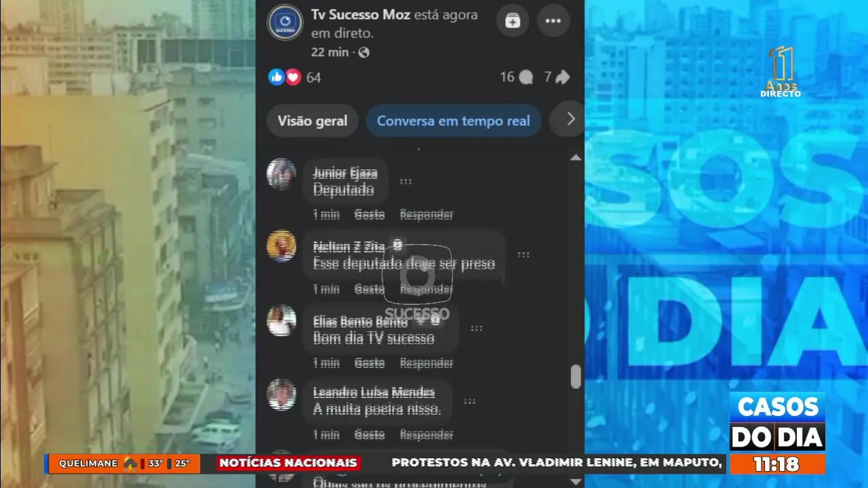The width and height of the screenshot is (868, 488).
Task: Select the Conversa em tempo real tab
Action: [453, 121]
